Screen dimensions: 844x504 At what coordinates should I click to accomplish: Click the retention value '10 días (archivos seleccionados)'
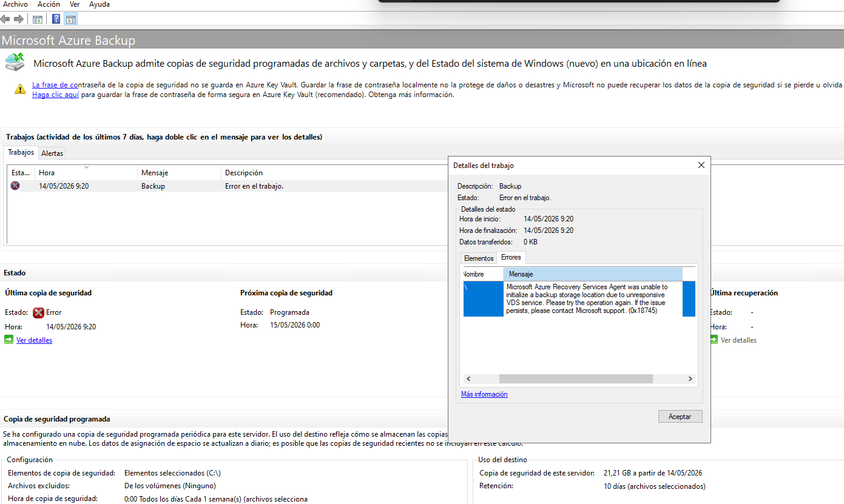pos(655,486)
